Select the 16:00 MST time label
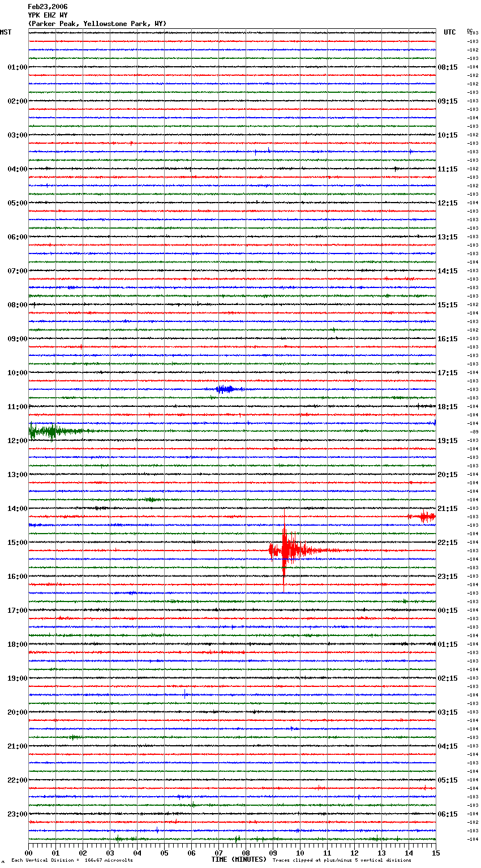This screenshot has width=481, height=868. coord(17,577)
